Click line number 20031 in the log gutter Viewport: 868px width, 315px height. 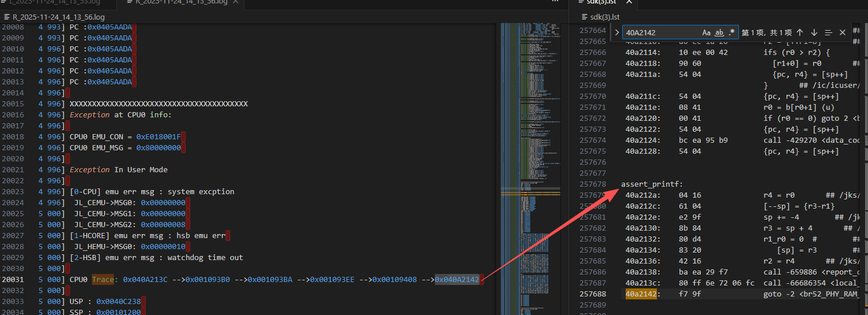click(x=13, y=279)
